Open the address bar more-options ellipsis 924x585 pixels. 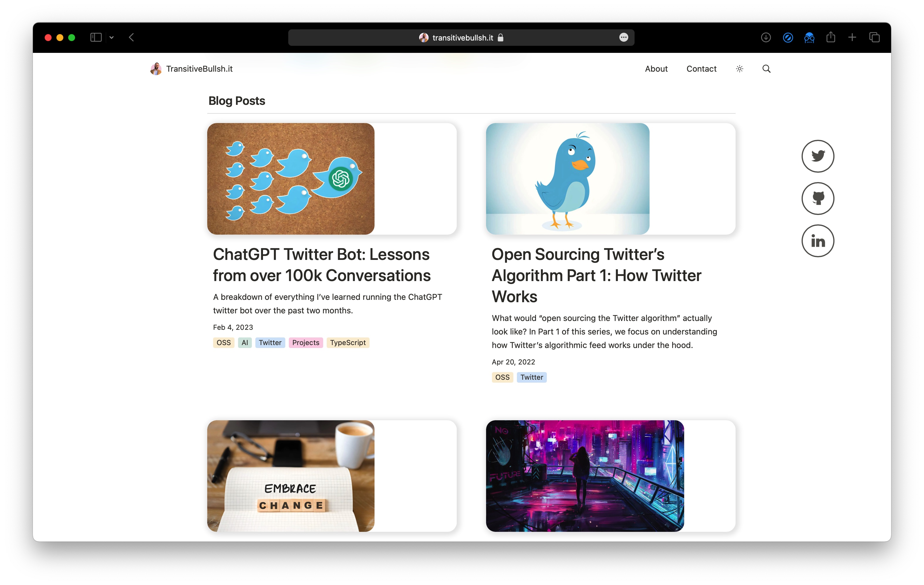[623, 38]
